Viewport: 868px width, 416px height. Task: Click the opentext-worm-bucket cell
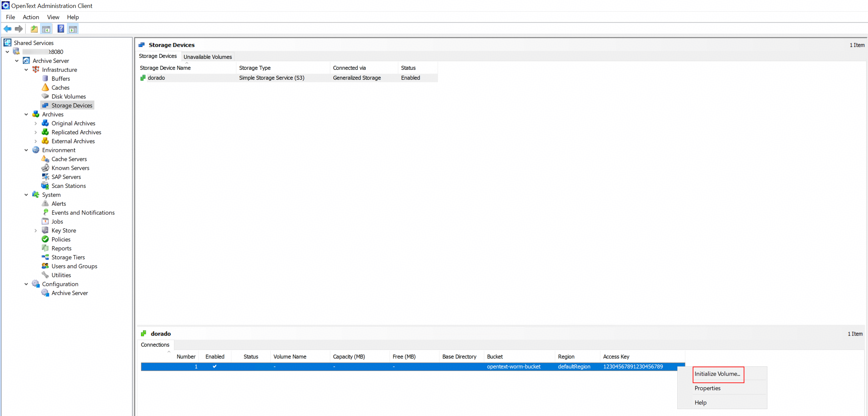[x=513, y=366]
